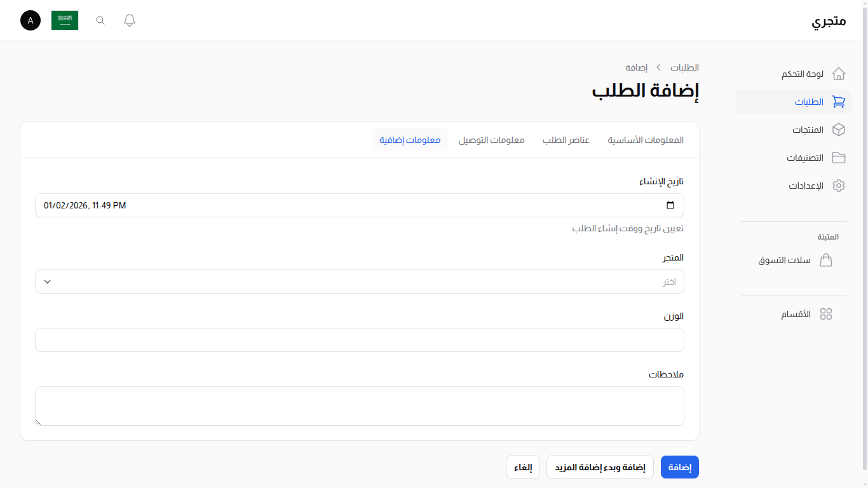Image resolution: width=868 pixels, height=488 pixels.
Task: Open the creation date calendar picker
Action: [x=670, y=205]
